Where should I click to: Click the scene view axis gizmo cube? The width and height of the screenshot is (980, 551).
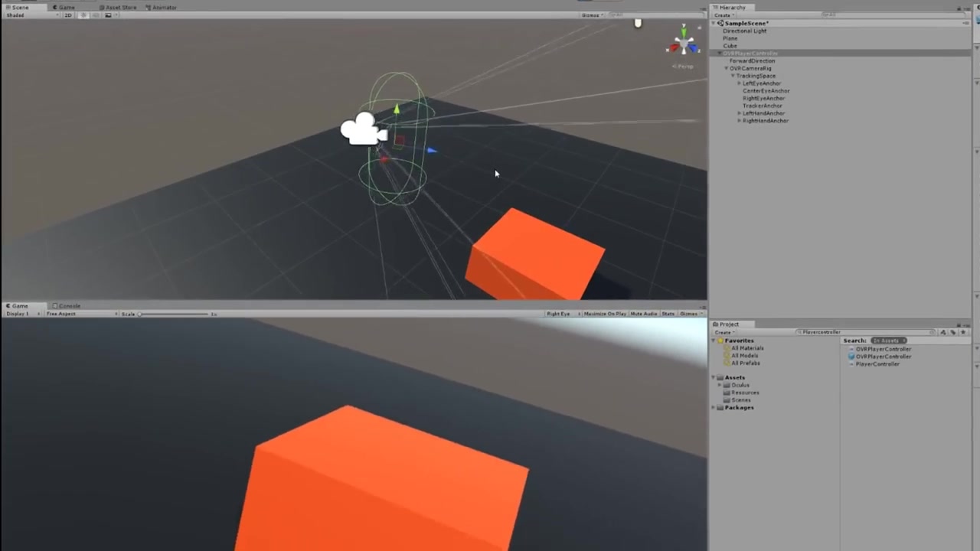(682, 44)
